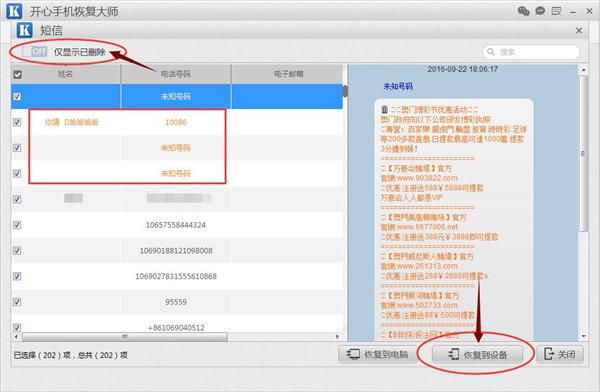The image size is (600, 392).
Task: Uncheck the checkbox for +861069040512
Action: (x=17, y=327)
